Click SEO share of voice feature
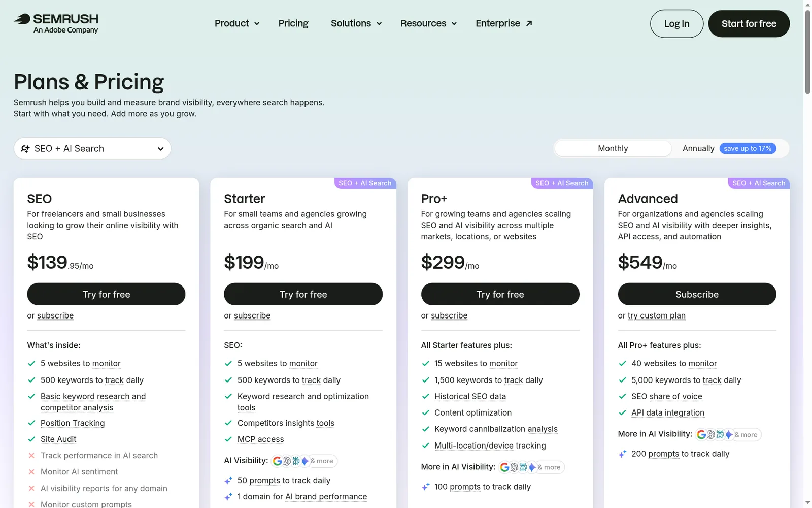Image resolution: width=812 pixels, height=508 pixels. pyautogui.click(x=667, y=396)
